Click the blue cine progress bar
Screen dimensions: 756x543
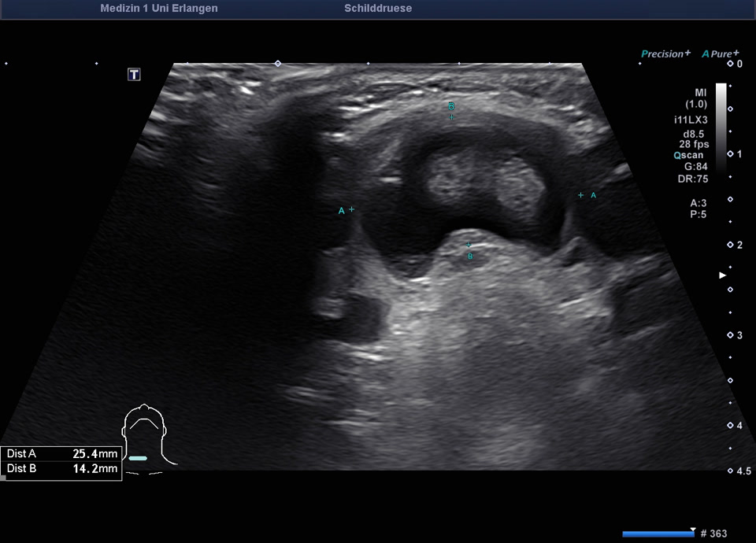coord(658,534)
